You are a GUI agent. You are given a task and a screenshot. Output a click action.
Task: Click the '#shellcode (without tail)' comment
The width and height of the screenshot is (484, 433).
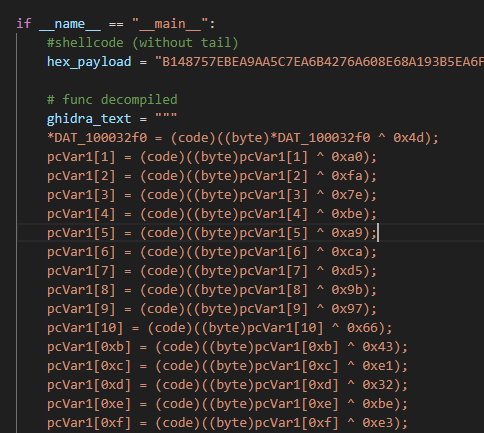[x=143, y=43]
